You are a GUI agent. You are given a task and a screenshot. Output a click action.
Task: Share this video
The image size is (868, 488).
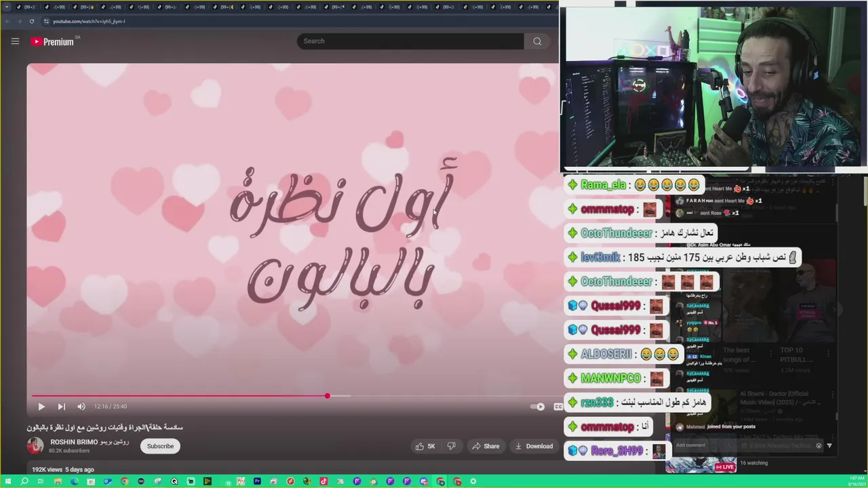click(486, 446)
